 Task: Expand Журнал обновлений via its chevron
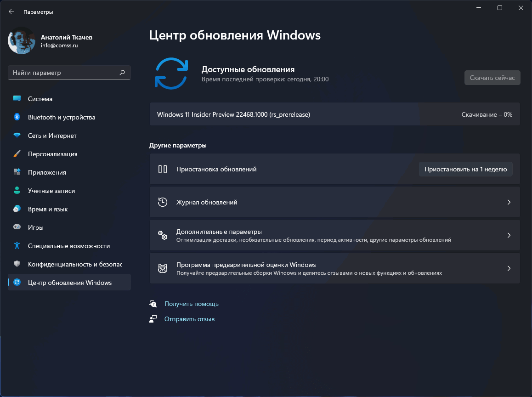[509, 202]
